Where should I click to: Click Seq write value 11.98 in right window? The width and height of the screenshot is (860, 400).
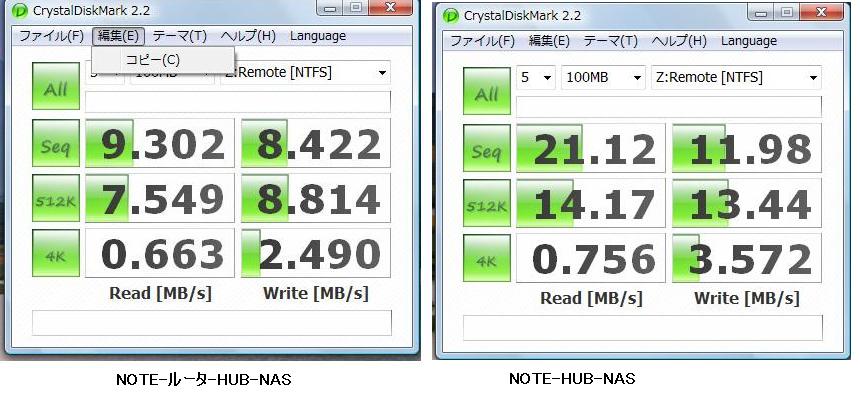coord(747,148)
